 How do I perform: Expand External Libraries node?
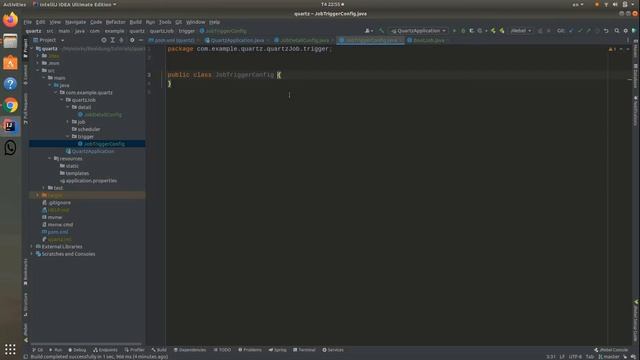point(32,247)
